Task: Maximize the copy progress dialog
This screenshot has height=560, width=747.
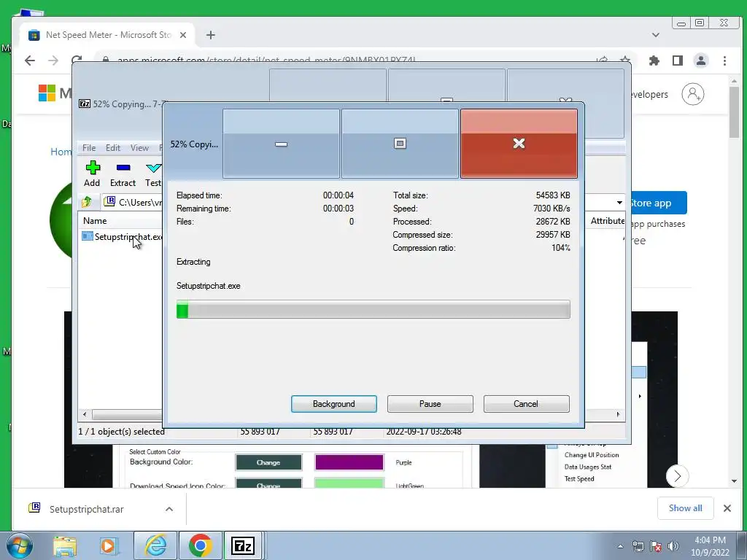Action: point(400,144)
